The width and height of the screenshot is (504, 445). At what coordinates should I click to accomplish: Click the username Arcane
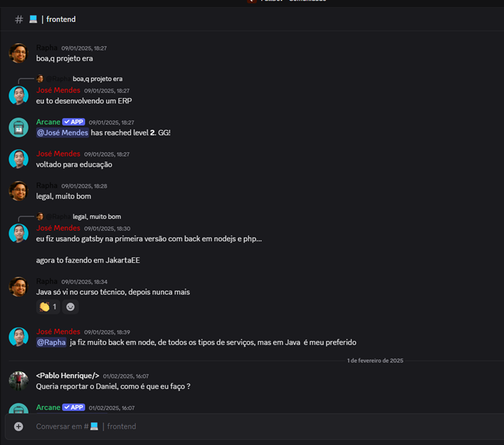(x=48, y=122)
